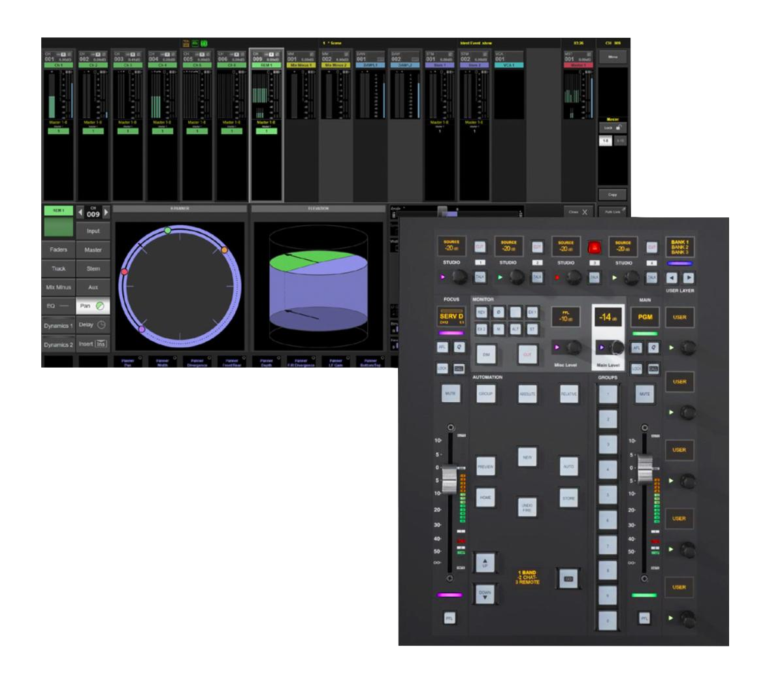
Task: Click the green dot on the circular panner
Action: click(168, 231)
